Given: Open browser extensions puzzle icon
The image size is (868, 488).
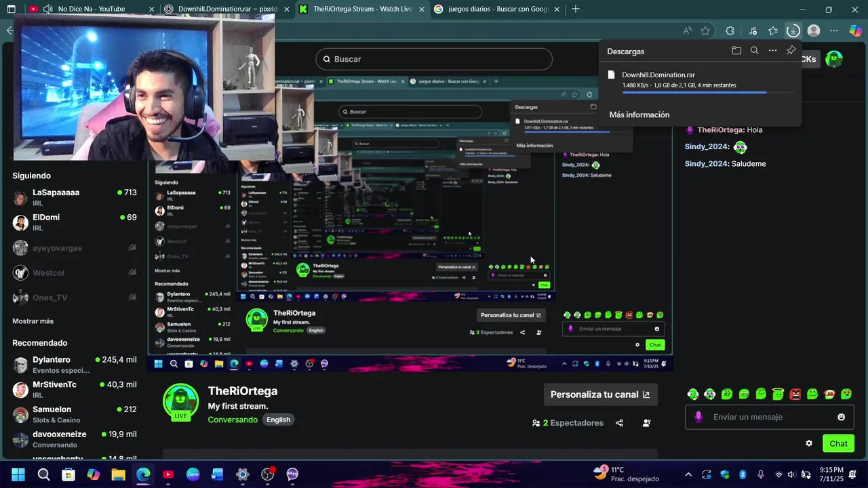Looking at the screenshot, I should point(730,30).
